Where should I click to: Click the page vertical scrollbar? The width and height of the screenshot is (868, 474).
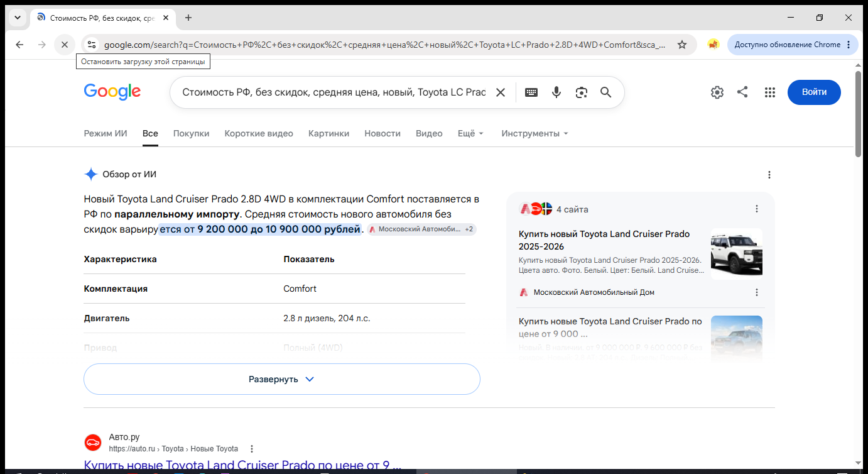[x=859, y=113]
